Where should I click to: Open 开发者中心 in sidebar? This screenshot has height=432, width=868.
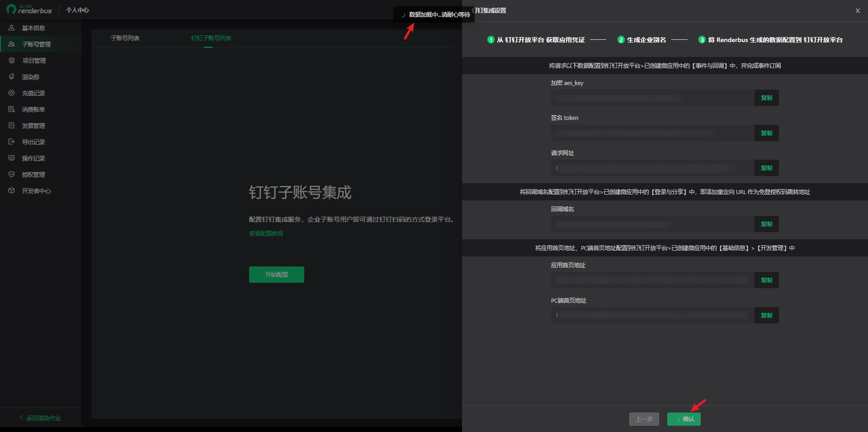pos(41,191)
